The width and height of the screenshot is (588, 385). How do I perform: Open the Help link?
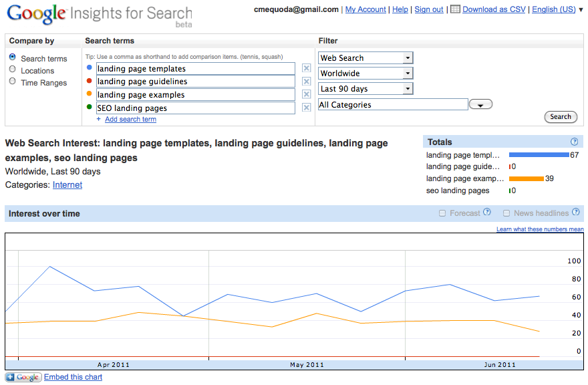pos(400,9)
